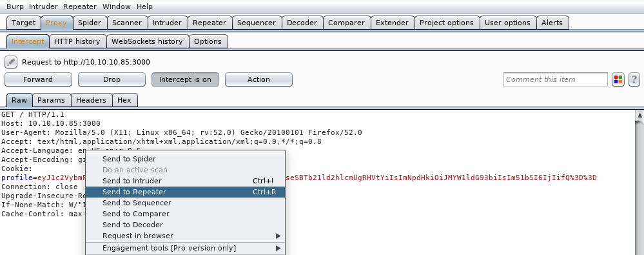The image size is (644, 255).
Task: Choose Send to Intruder from context menu
Action: [x=185, y=181]
